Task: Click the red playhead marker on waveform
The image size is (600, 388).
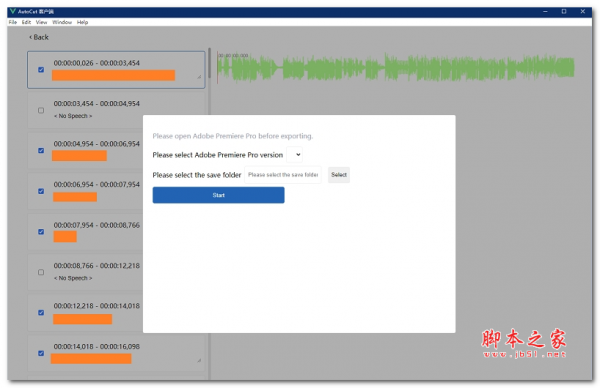Action: [x=217, y=68]
